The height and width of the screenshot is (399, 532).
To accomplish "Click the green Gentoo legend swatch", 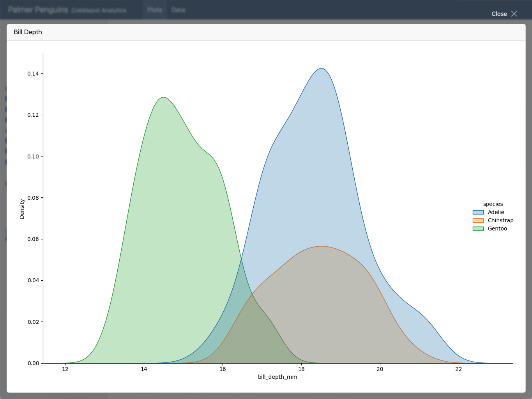I will point(478,229).
